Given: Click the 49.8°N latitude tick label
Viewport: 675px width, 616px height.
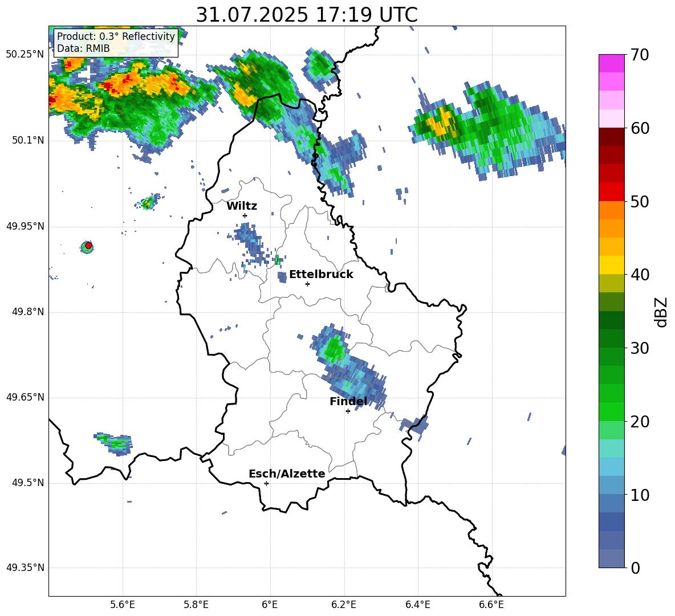Looking at the screenshot, I should [28, 312].
